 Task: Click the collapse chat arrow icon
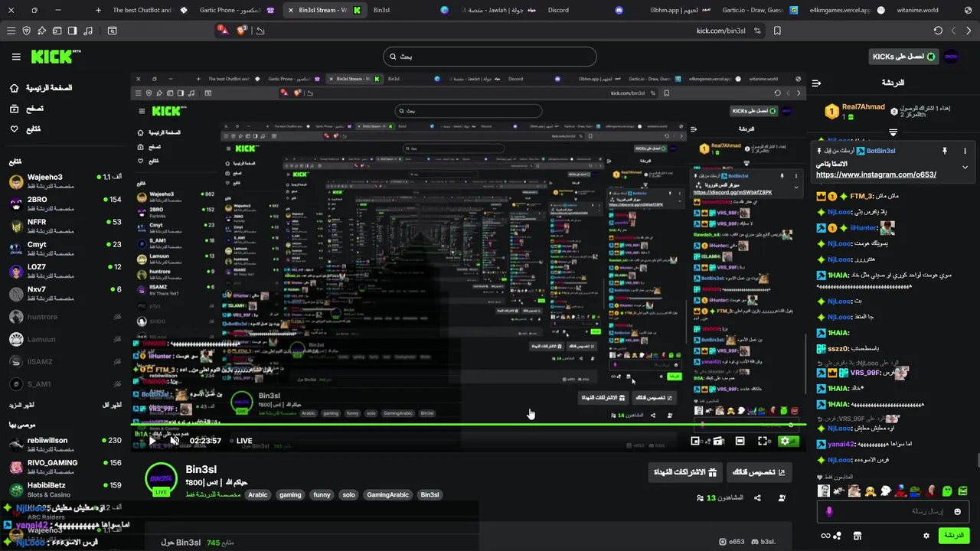pos(816,83)
